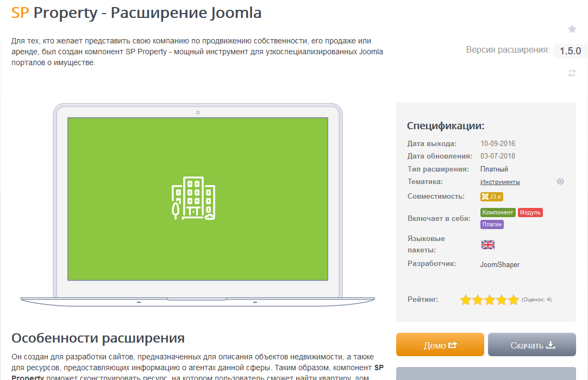Screen dimensions: 588x380
Task: Click the Версия расширения label
Action: (x=508, y=50)
